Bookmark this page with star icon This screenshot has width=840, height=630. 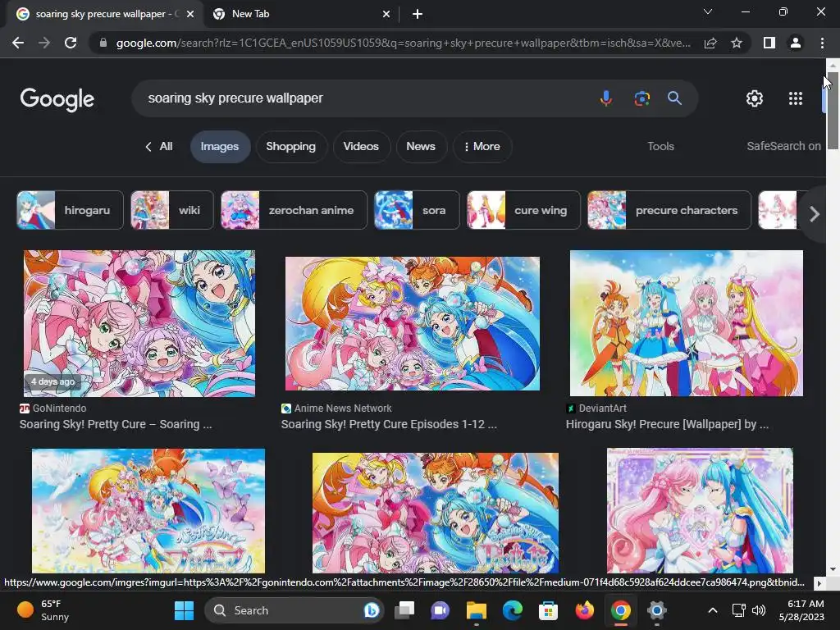(737, 43)
